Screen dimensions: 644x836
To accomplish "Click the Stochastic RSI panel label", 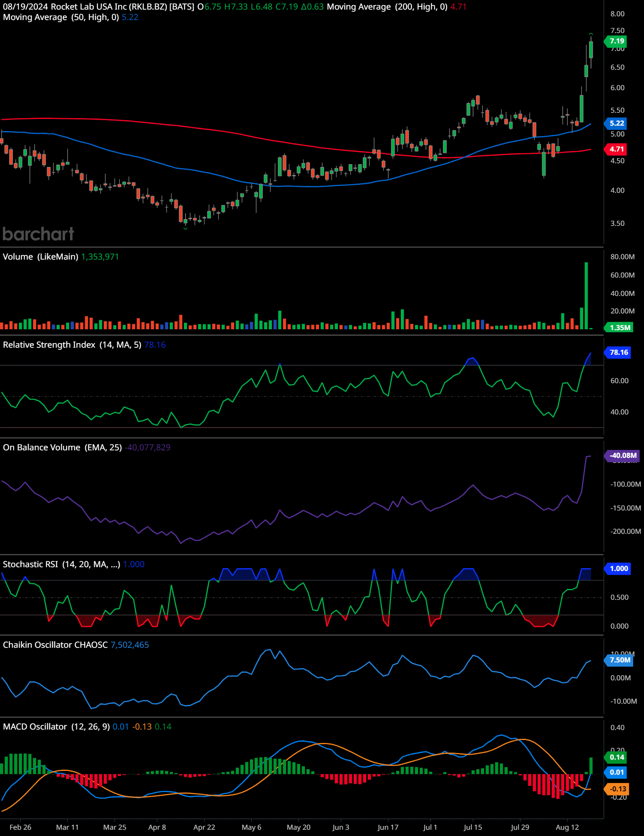I will pyautogui.click(x=61, y=564).
